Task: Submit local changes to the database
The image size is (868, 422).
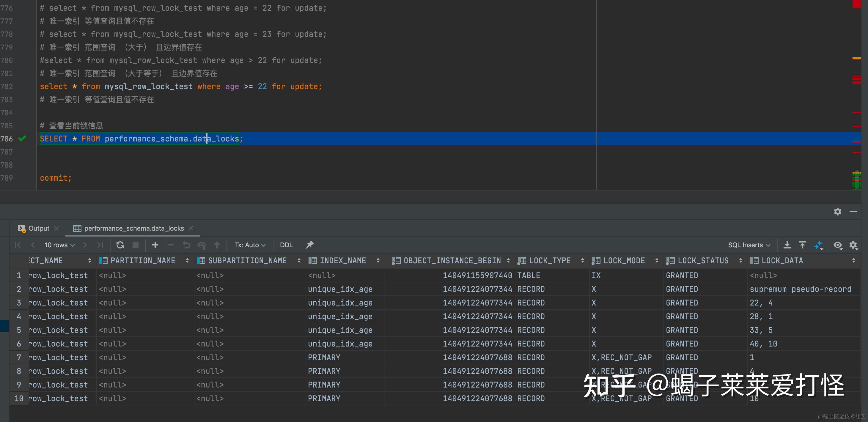Action: 217,245
